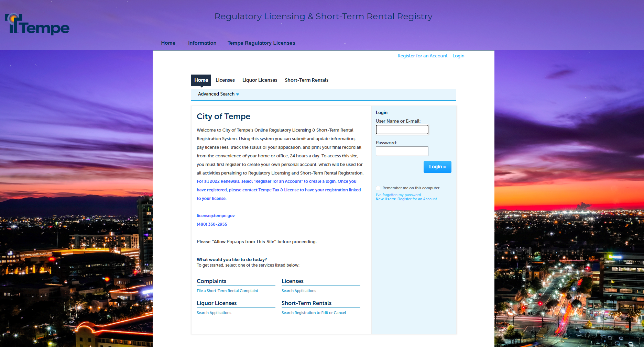
Task: Click the City of Tempe heading
Action: tap(223, 116)
